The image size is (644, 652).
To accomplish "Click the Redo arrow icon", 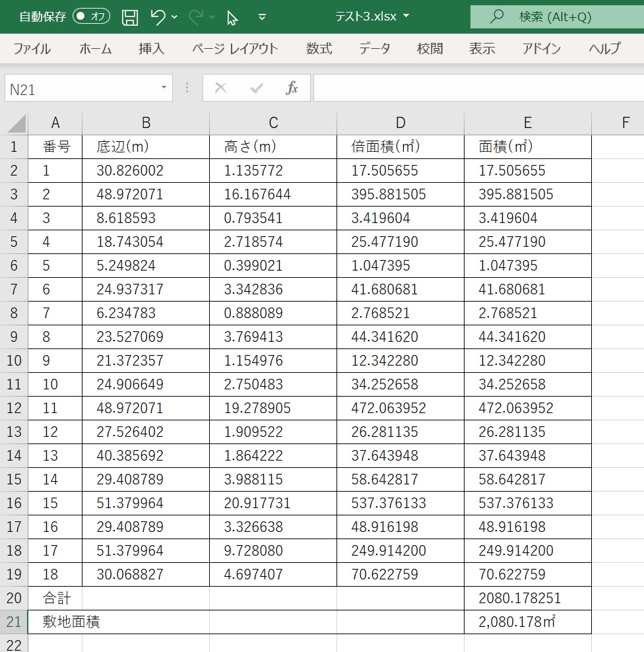I will tap(196, 17).
